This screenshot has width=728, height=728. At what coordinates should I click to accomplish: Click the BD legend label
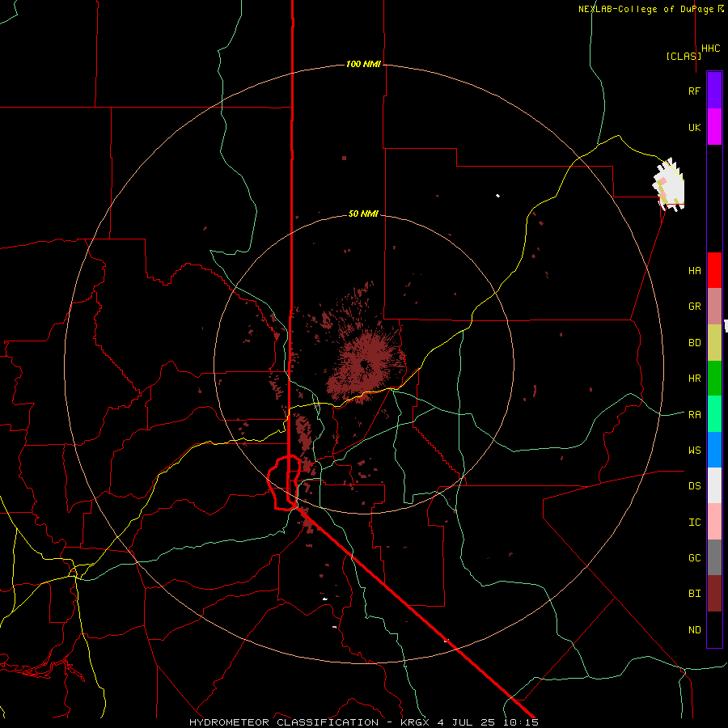[694, 343]
